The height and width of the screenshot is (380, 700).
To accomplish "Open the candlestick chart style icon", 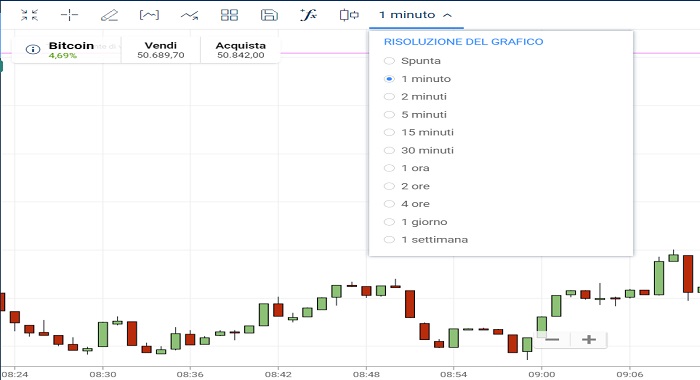I will coord(349,15).
